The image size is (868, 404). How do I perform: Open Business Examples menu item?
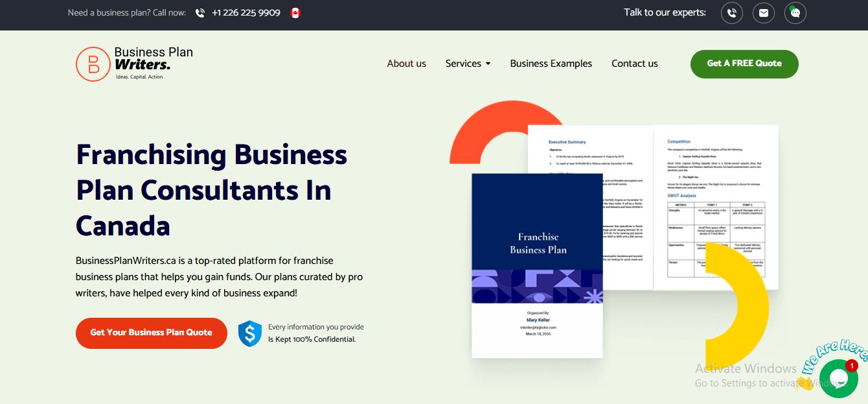(551, 64)
